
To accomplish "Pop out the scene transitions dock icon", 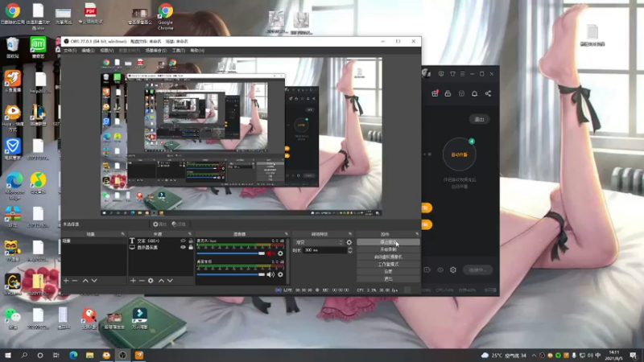I will click(350, 234).
